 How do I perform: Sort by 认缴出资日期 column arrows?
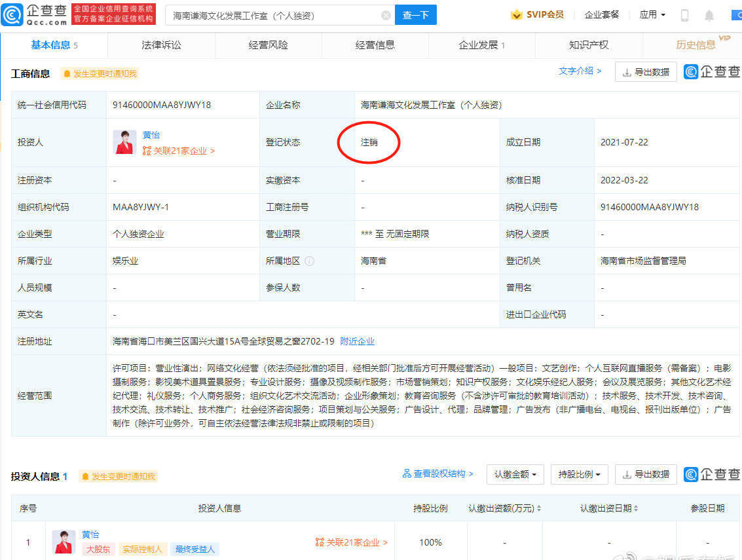tap(636, 508)
